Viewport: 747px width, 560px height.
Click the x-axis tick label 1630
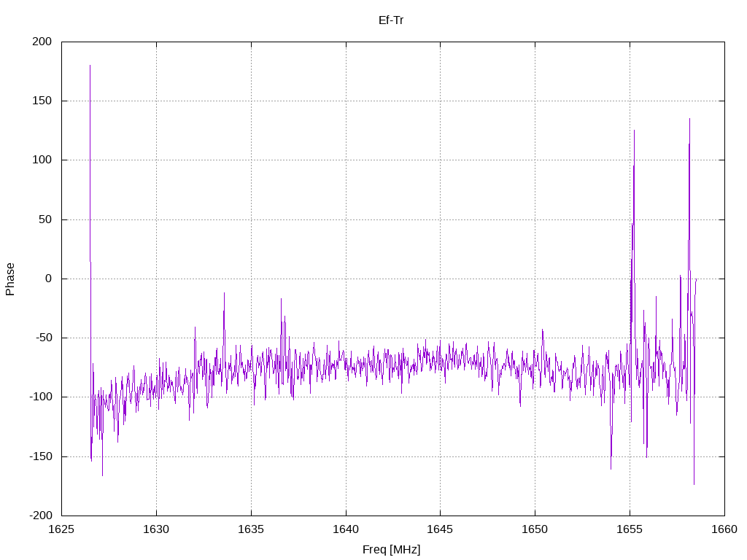pos(156,529)
